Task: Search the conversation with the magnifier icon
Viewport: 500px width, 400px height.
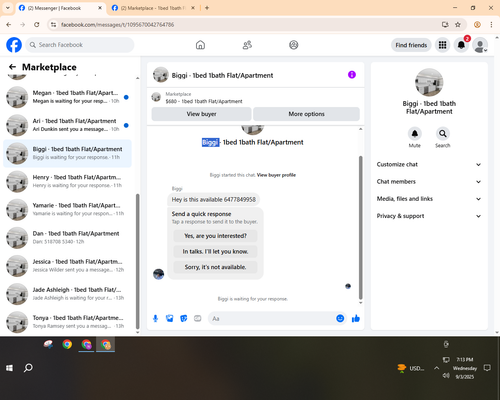Action: [x=443, y=134]
